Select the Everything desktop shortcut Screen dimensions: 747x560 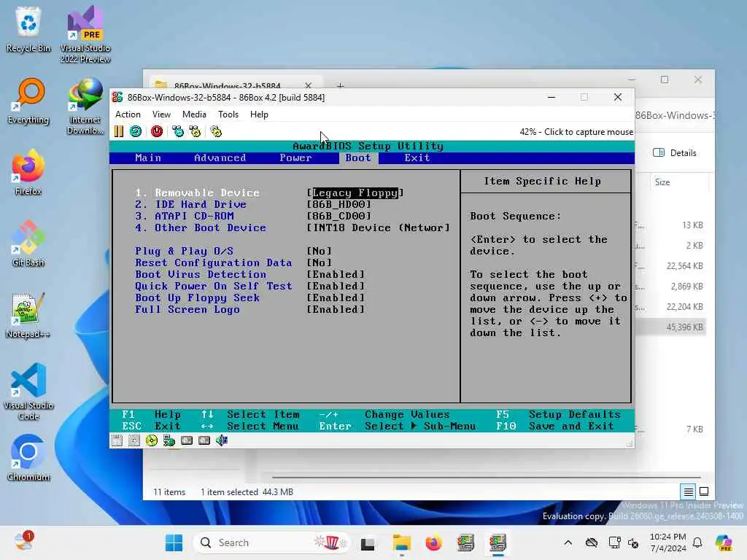[28, 101]
